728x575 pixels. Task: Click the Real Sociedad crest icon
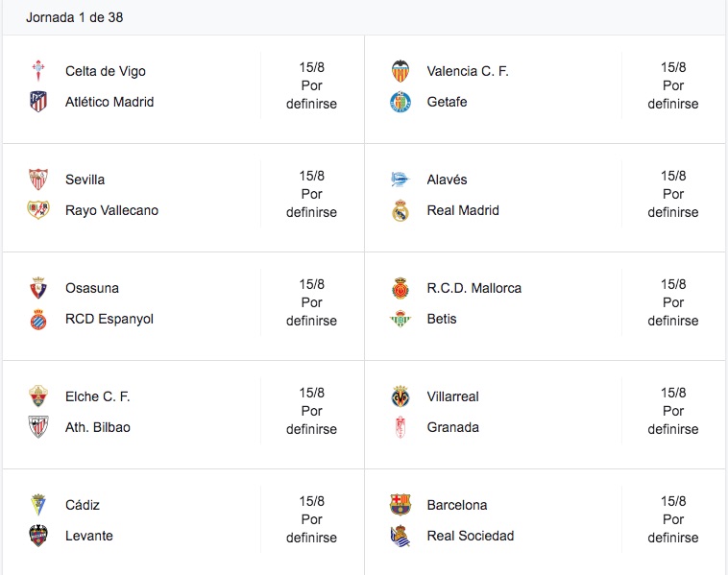(400, 536)
